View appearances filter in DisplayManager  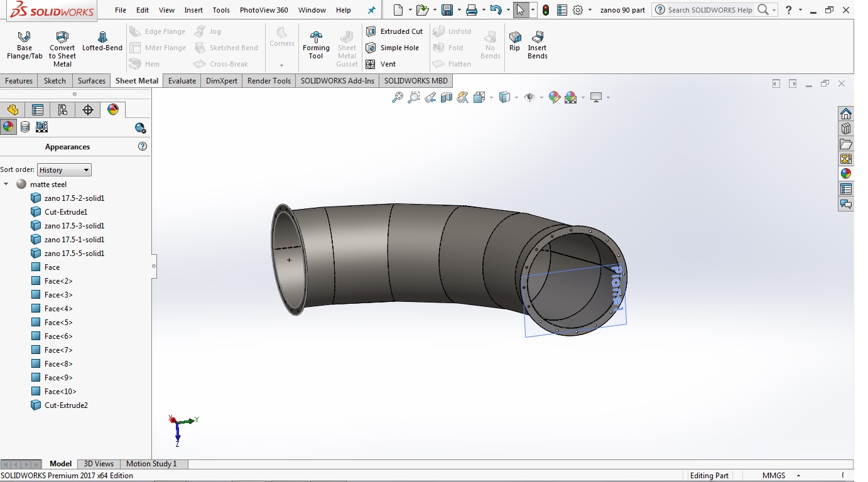click(x=8, y=127)
